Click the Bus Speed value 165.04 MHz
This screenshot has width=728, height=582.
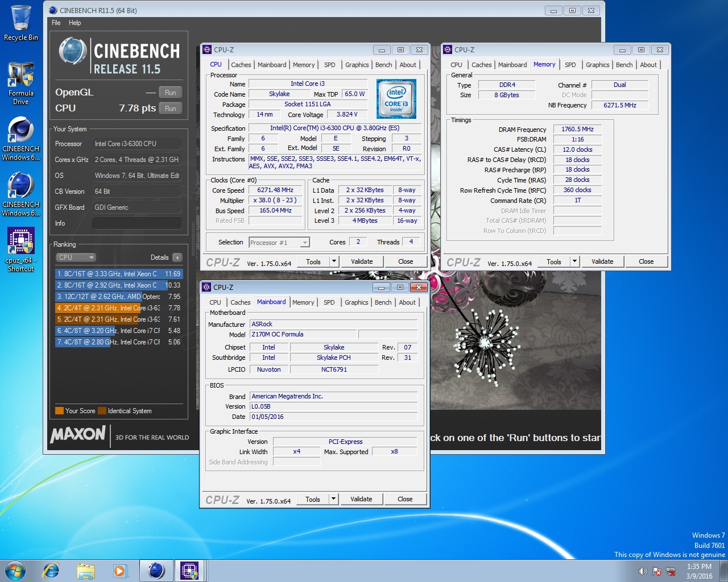point(275,210)
